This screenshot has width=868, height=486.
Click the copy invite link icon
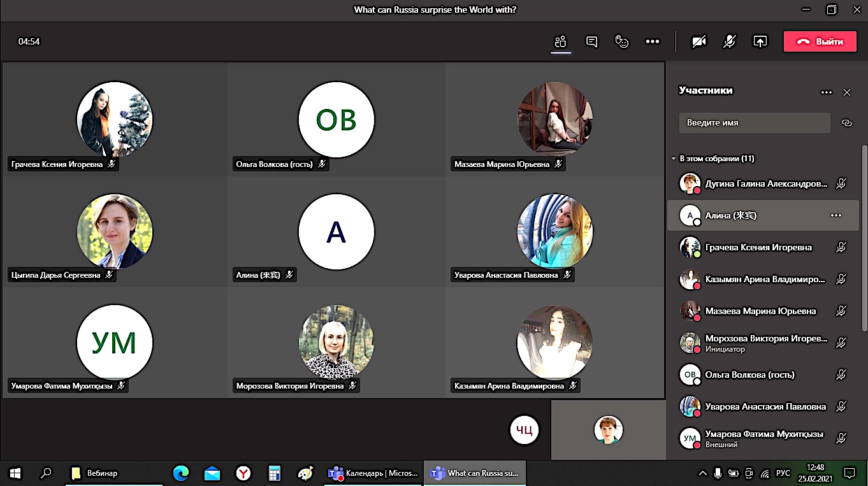tap(847, 123)
